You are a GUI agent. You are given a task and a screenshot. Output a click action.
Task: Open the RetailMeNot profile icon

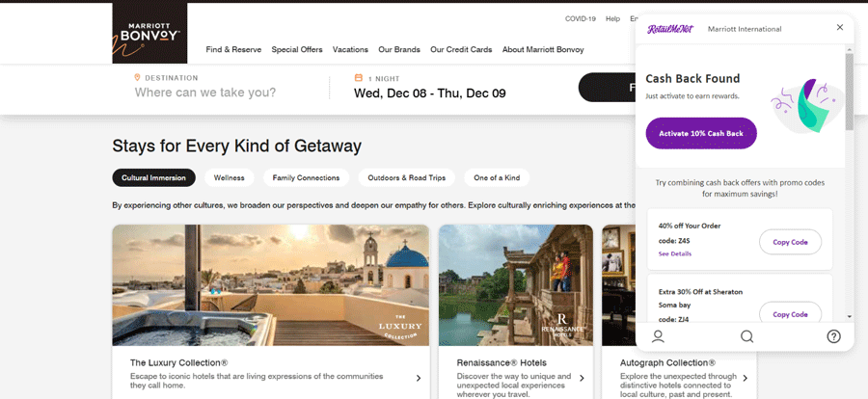pyautogui.click(x=658, y=336)
